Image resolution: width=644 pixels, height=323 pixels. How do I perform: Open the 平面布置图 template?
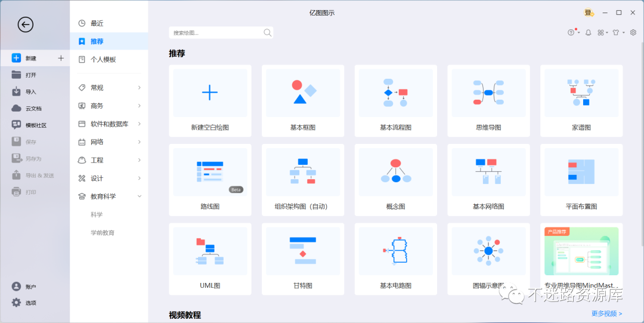(x=581, y=180)
